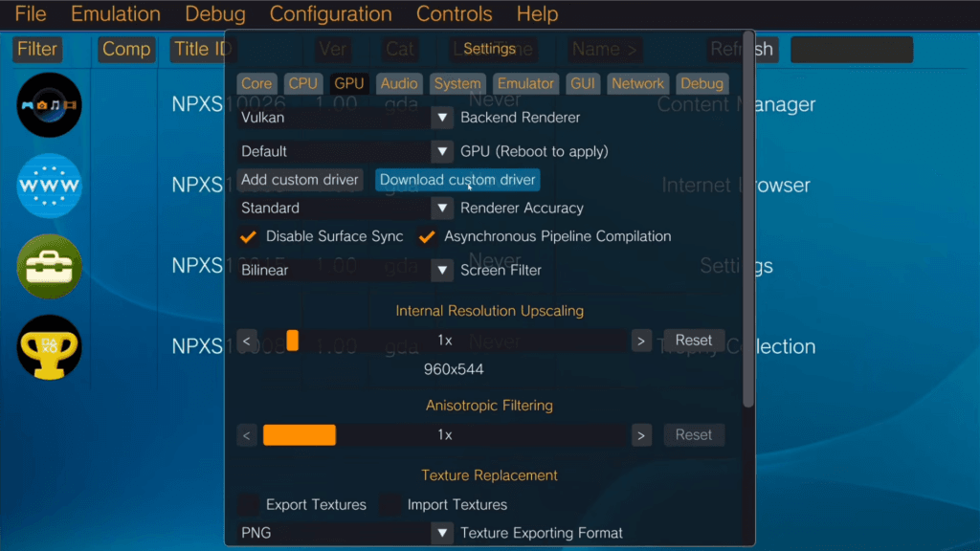The image size is (980, 551).
Task: Open the Screen Filter dropdown showing Bilinear
Action: pos(345,270)
